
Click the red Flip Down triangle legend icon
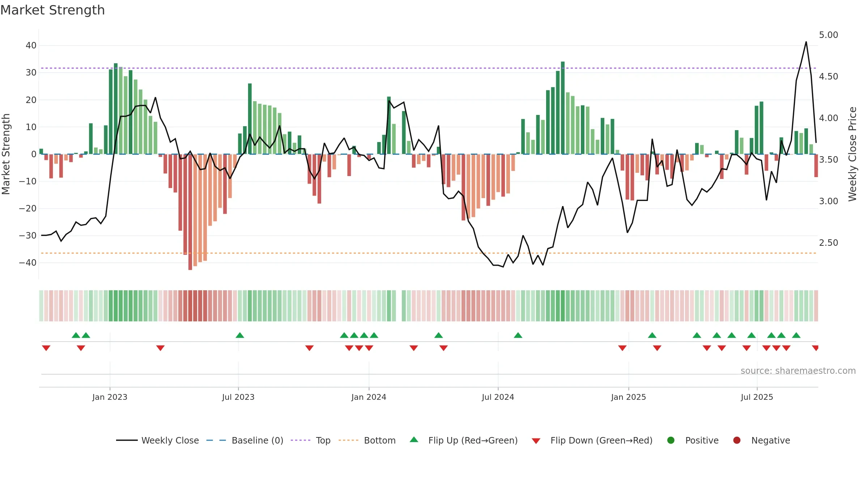click(536, 441)
